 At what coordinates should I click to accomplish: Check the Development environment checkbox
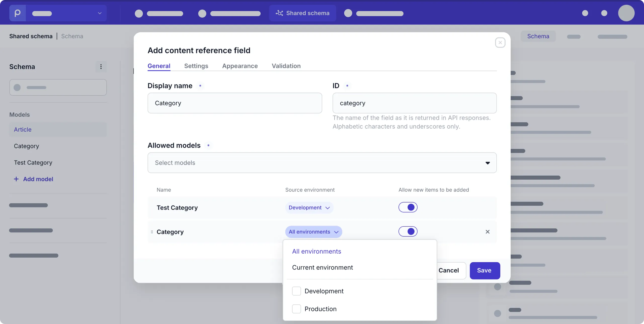[296, 291]
